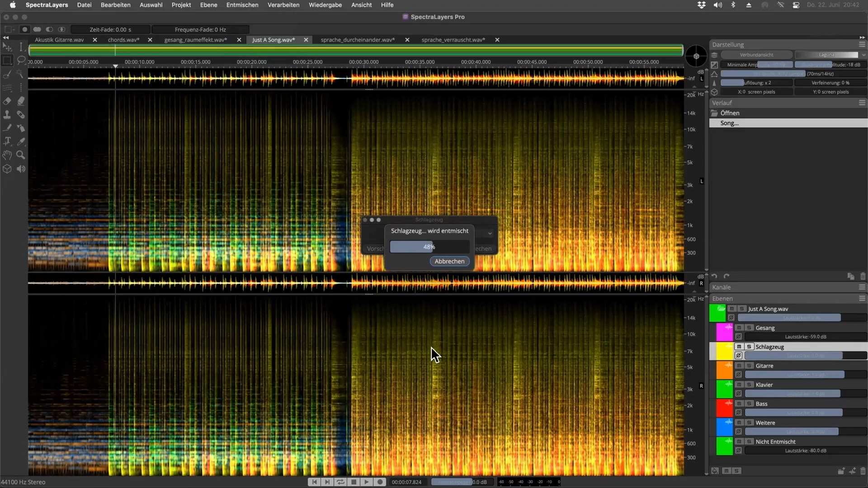The width and height of the screenshot is (868, 488).
Task: Stop playback with the stop button
Action: click(x=354, y=482)
